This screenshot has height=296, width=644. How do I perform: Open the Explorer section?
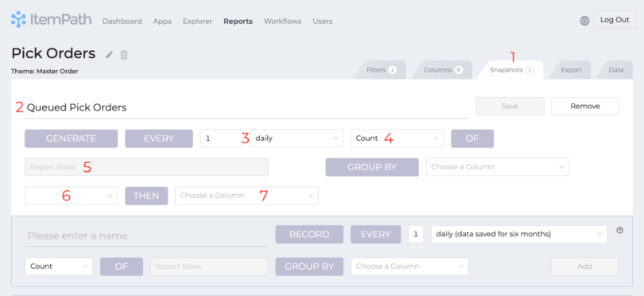click(197, 21)
